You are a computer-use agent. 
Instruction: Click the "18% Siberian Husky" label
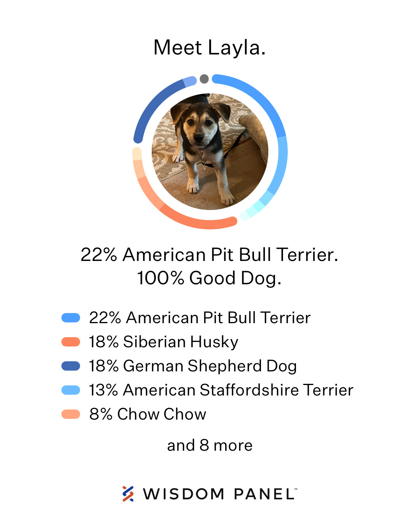tap(163, 342)
